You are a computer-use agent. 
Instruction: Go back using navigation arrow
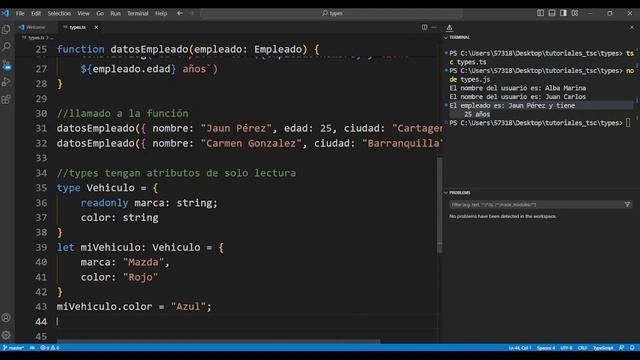click(x=180, y=13)
